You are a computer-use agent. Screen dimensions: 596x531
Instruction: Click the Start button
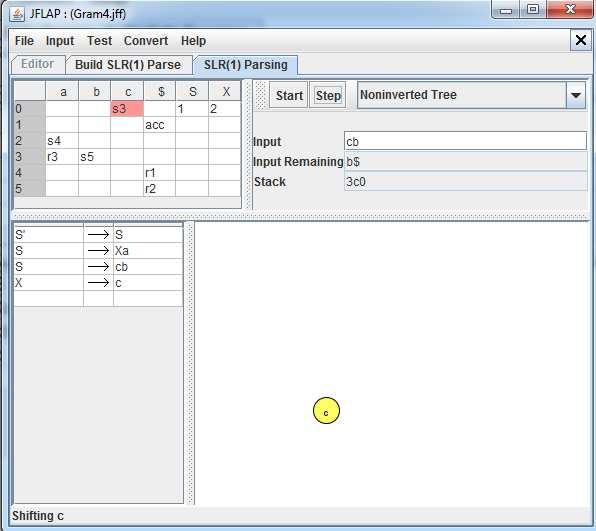(289, 95)
